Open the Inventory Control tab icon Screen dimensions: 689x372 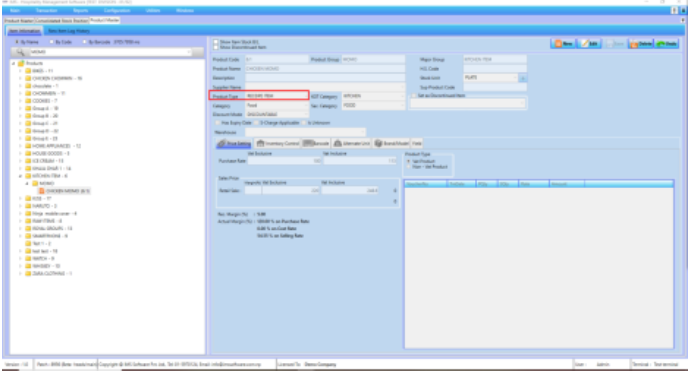click(x=260, y=143)
